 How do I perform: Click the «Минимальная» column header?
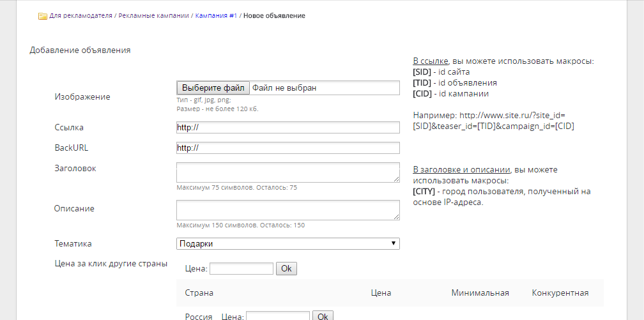coord(480,293)
